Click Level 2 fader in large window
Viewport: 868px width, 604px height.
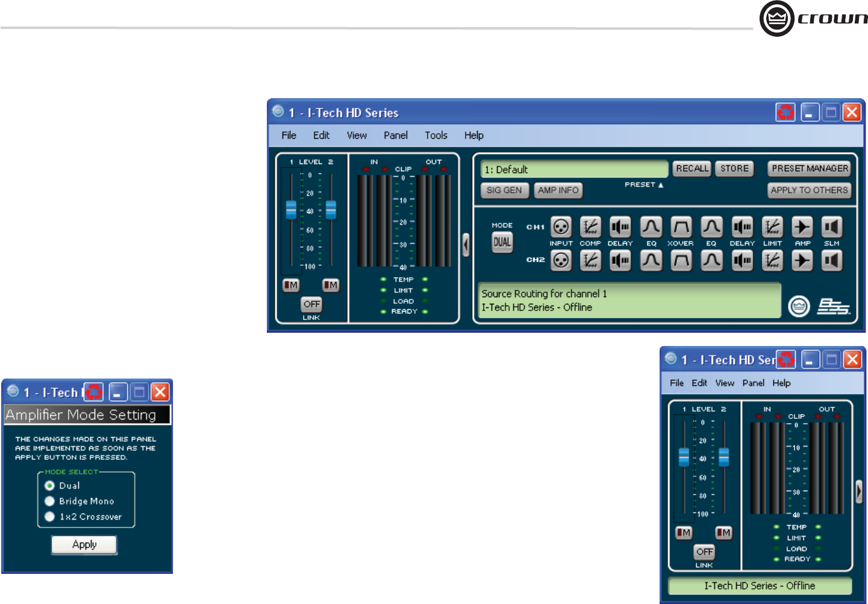click(x=331, y=210)
